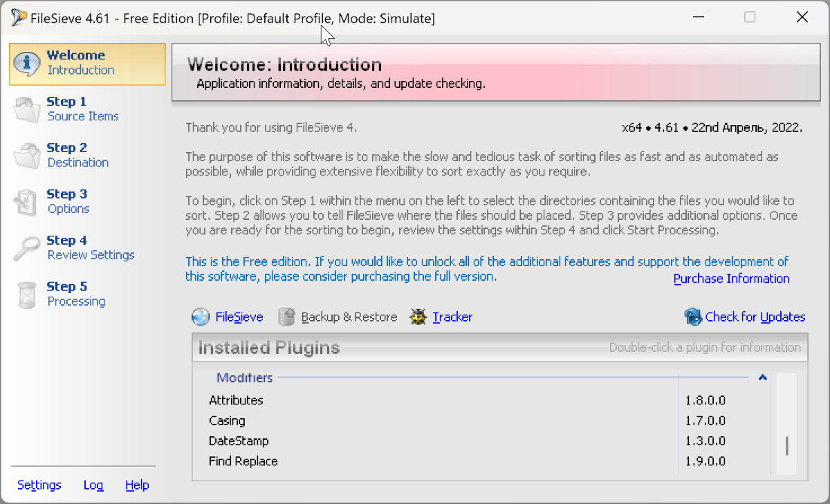Open the Help link
This screenshot has width=830, height=504.
tap(137, 485)
